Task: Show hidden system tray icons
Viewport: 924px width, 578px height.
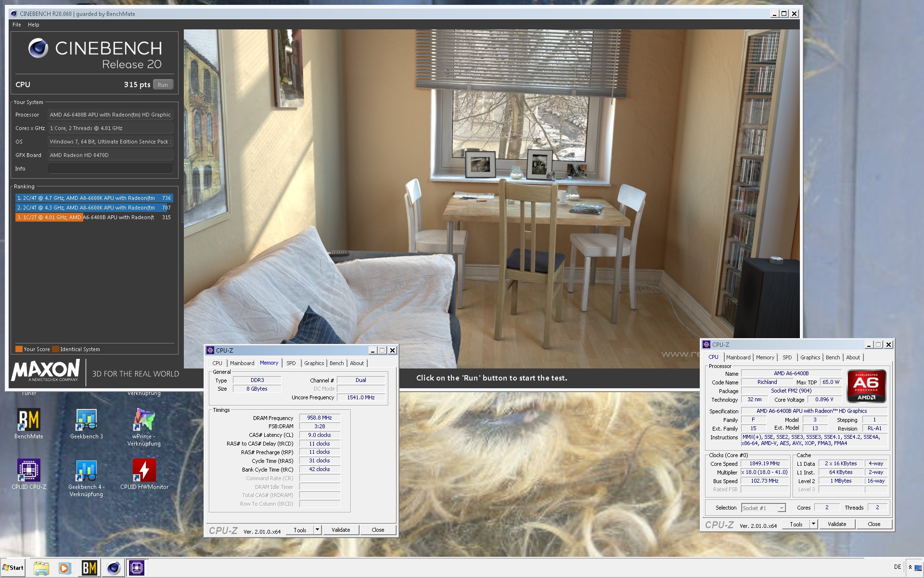Action: click(x=910, y=567)
